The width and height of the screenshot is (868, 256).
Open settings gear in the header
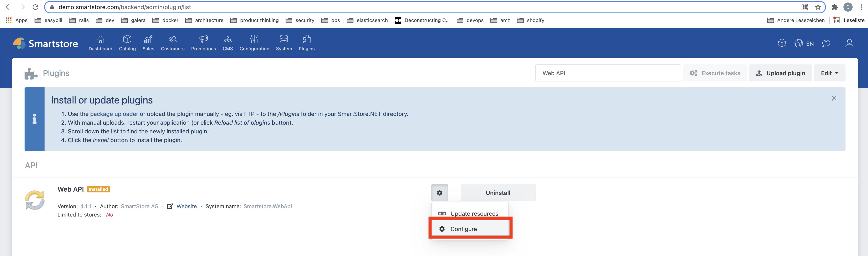click(782, 43)
